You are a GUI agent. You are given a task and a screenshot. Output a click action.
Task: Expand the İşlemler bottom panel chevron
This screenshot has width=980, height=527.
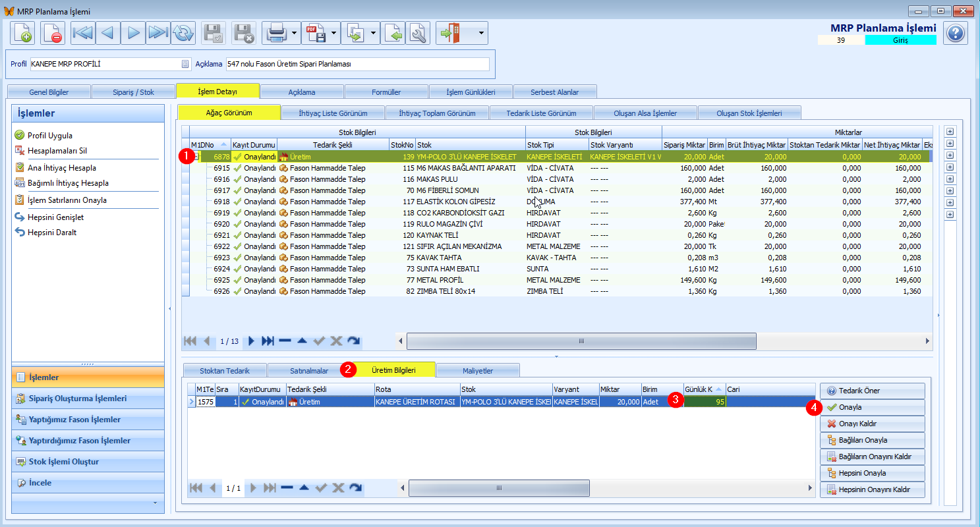coord(155,503)
